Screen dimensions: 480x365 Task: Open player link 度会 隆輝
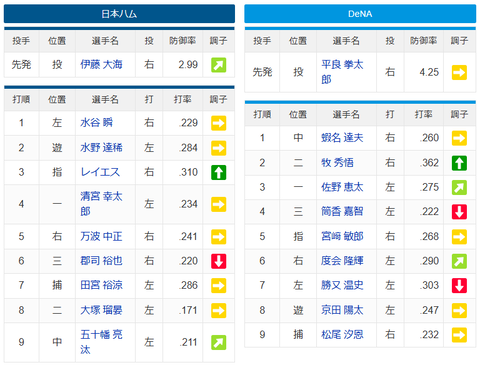pyautogui.click(x=342, y=261)
